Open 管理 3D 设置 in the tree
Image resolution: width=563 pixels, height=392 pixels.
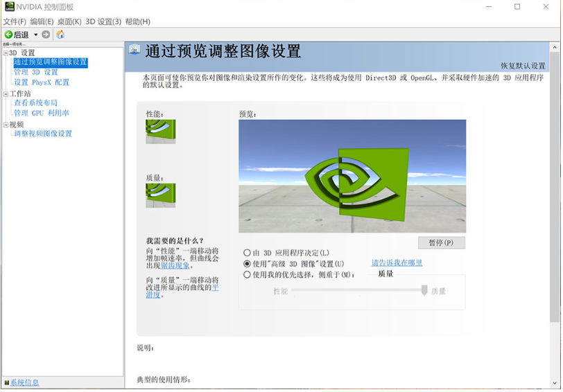[36, 72]
